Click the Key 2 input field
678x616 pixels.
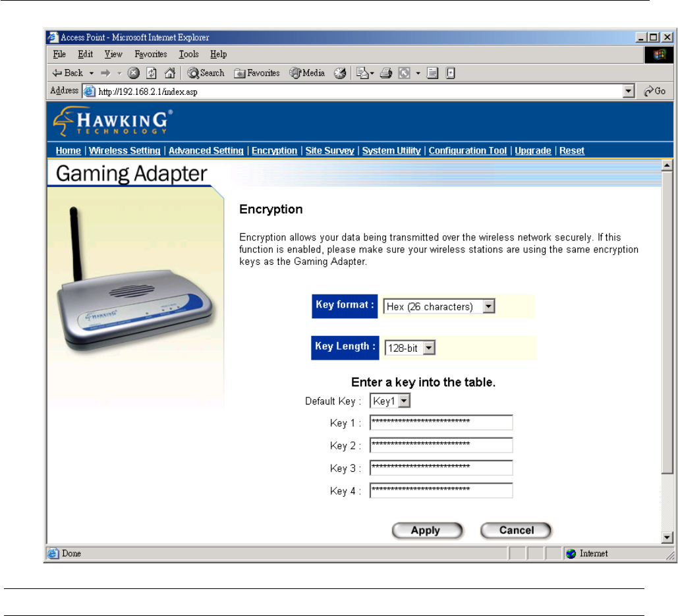[441, 445]
